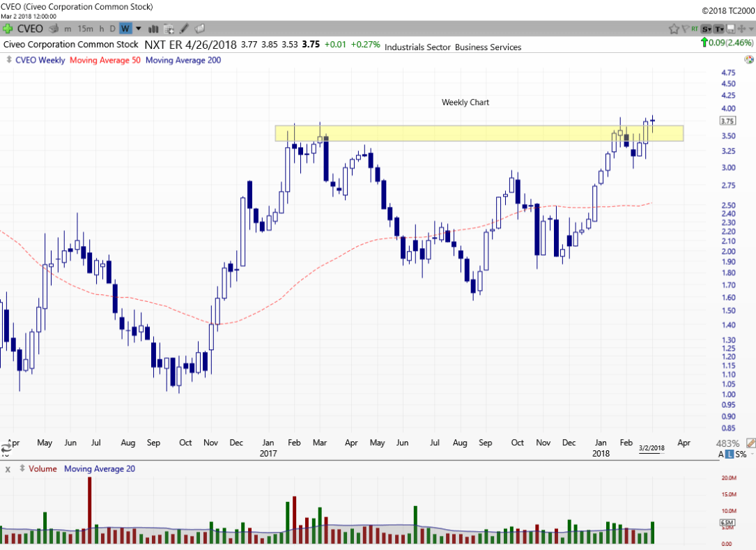Open the S dropdown in top toolbar
Viewport: 756px width, 550px height.
click(x=706, y=29)
